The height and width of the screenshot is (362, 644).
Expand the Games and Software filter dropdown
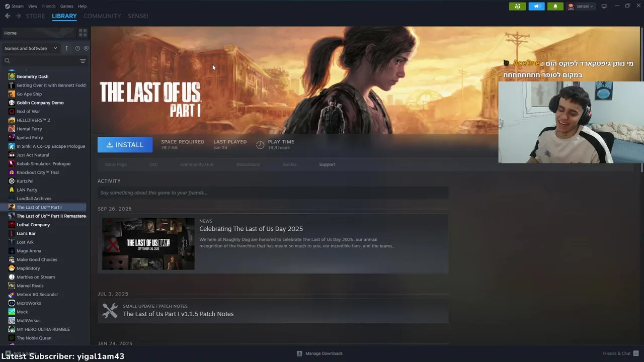point(31,48)
